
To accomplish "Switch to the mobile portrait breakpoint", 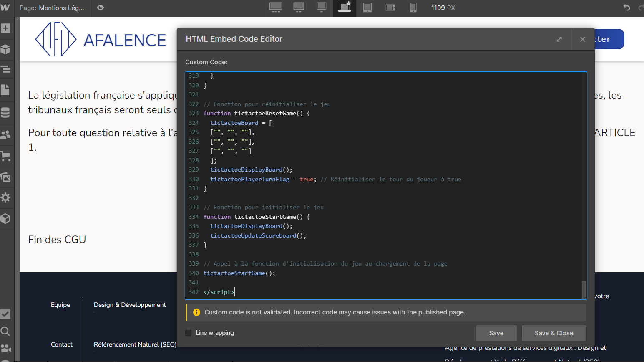I will pos(413,8).
